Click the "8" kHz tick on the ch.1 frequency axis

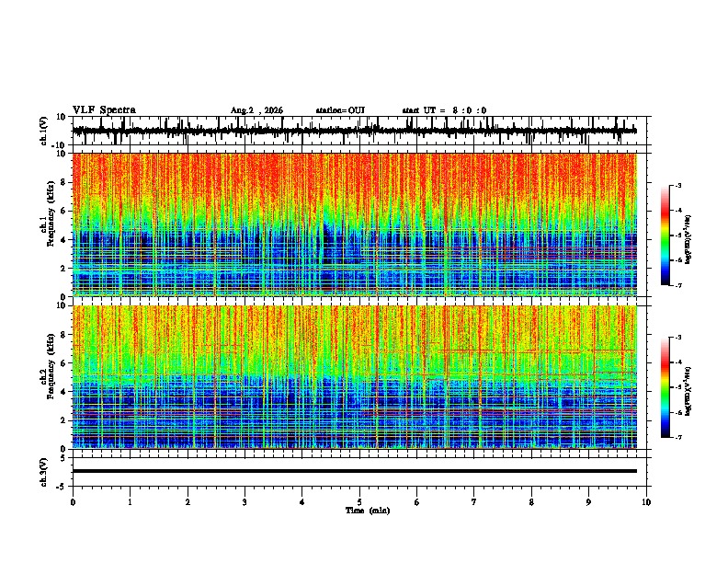(x=64, y=182)
